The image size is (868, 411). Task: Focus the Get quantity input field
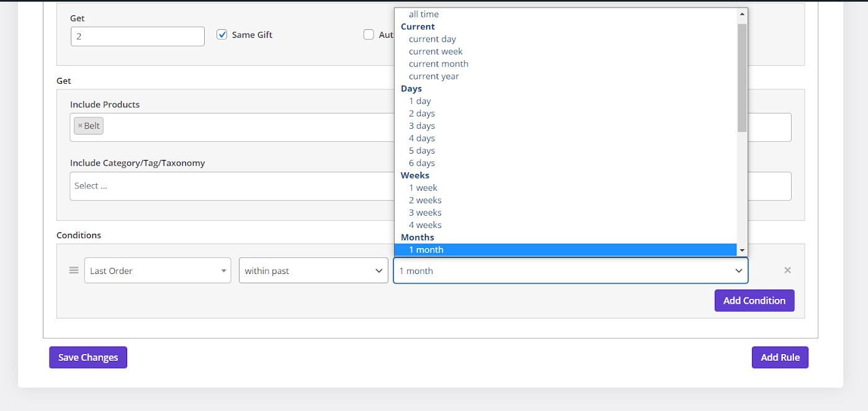pos(138,37)
